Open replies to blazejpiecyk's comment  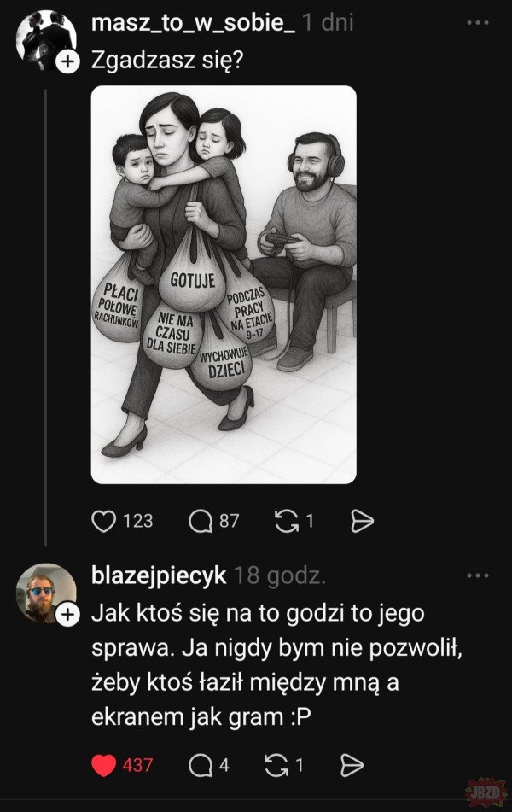click(x=201, y=765)
